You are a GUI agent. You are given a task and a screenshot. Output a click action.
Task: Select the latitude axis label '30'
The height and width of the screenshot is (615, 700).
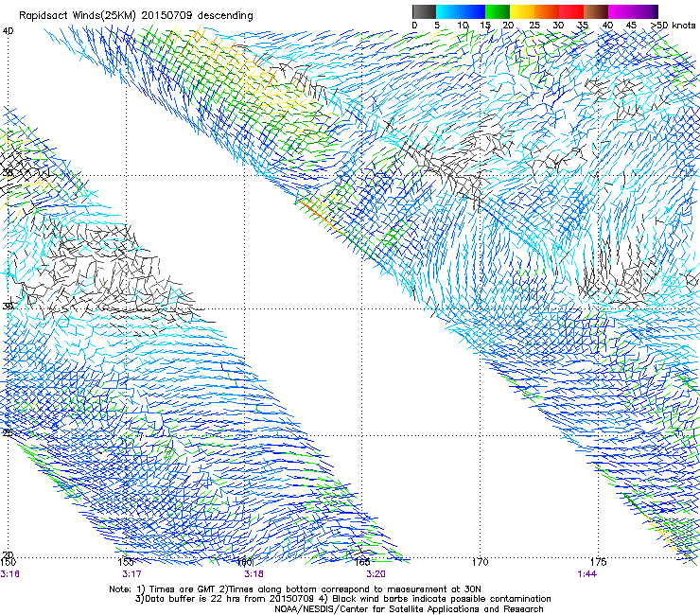pyautogui.click(x=8, y=307)
